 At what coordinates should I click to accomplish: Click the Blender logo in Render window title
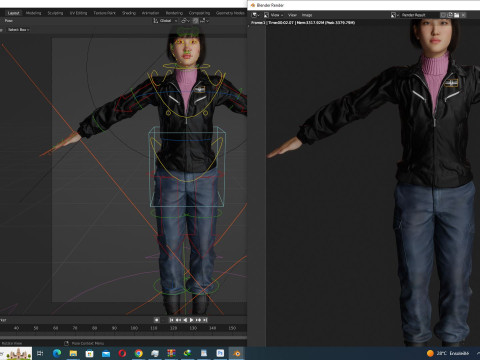(253, 5)
